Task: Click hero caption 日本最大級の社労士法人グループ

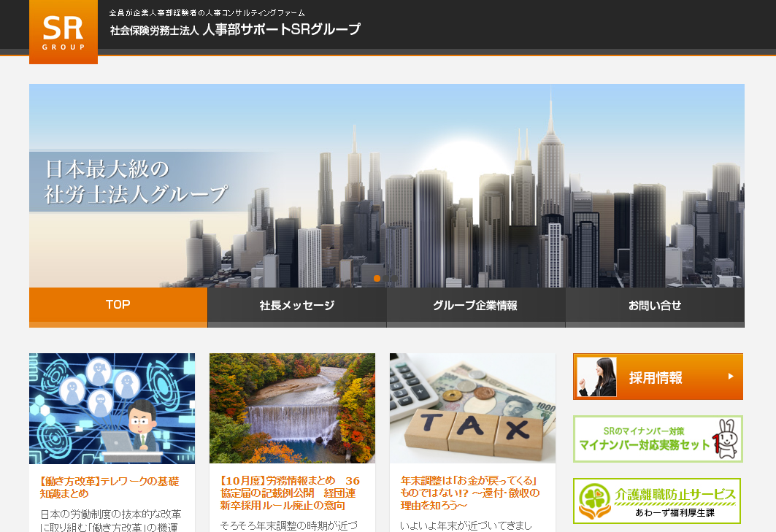Action: (x=137, y=182)
